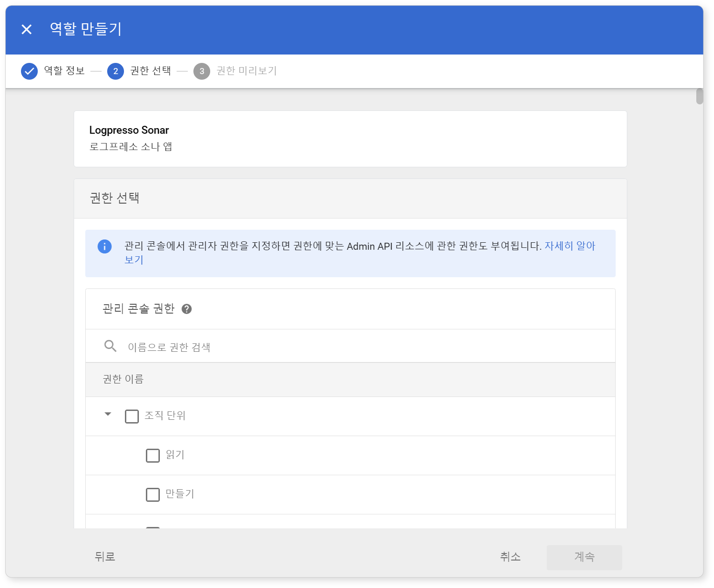This screenshot has height=588, width=714.
Task: Open the 권한 미리보기 step label
Action: click(247, 71)
